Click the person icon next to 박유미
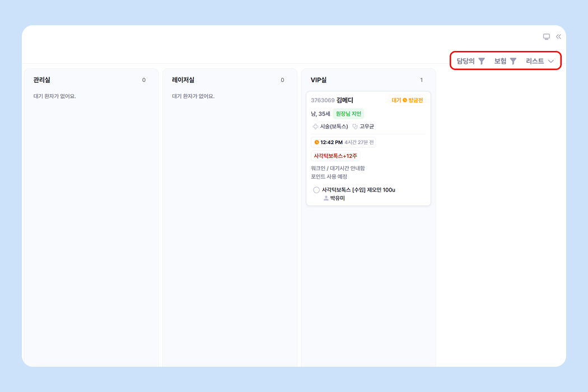Screen dimensions: 588x392 [326, 198]
